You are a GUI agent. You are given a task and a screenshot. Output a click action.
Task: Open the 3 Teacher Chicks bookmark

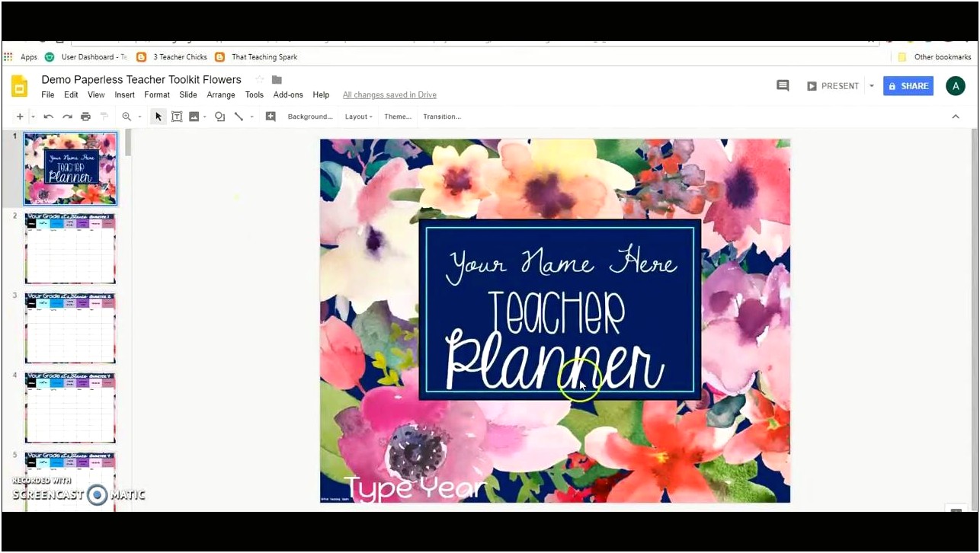(172, 57)
